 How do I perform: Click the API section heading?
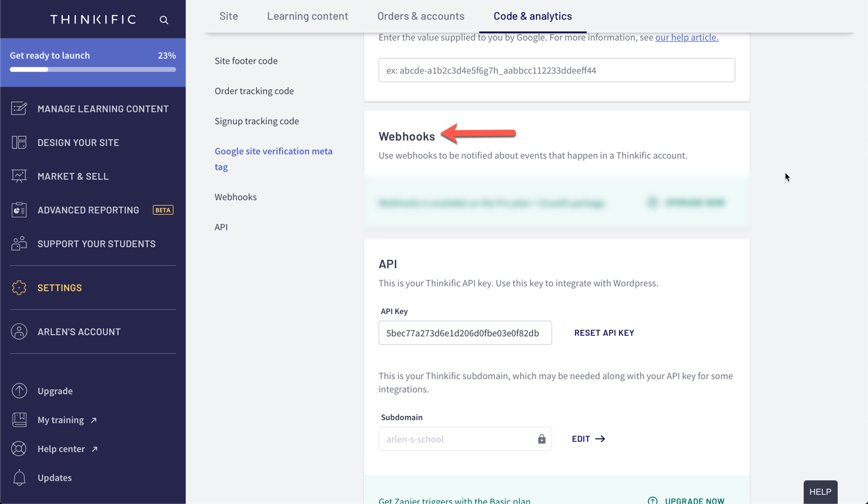pyautogui.click(x=388, y=264)
